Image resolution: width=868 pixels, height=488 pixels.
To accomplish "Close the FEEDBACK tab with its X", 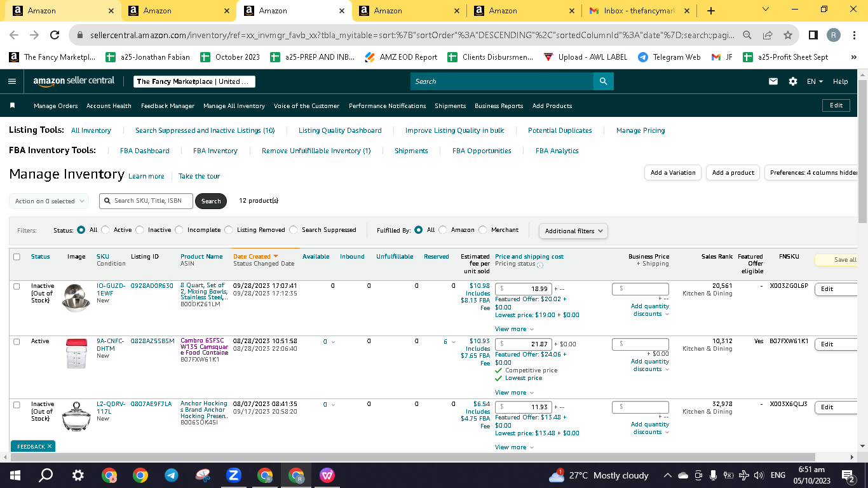I will click(x=50, y=447).
